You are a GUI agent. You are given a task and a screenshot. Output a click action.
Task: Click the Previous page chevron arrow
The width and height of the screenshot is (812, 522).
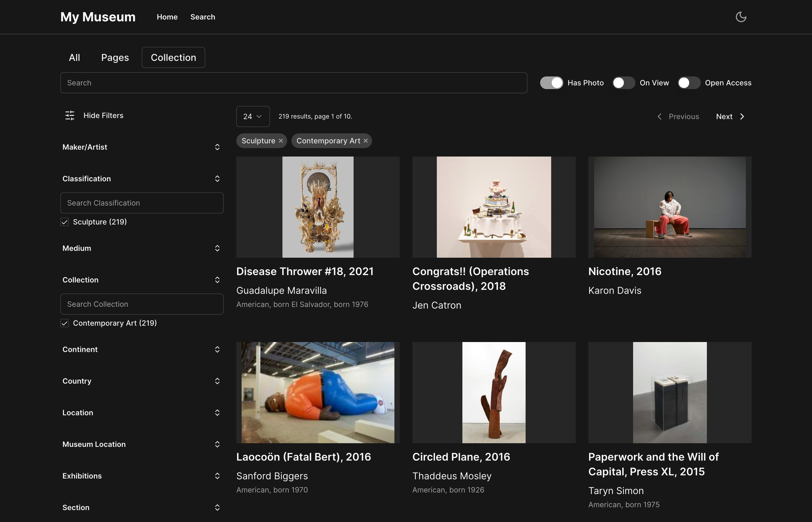pyautogui.click(x=659, y=116)
